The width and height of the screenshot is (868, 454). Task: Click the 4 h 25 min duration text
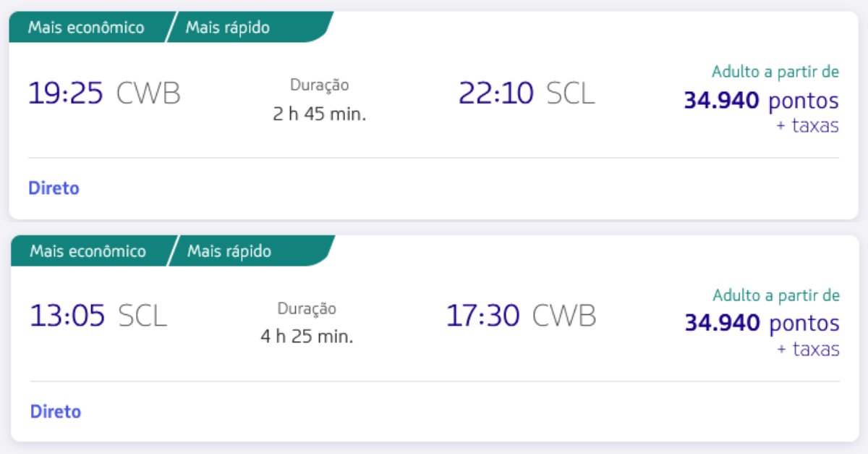[307, 337]
